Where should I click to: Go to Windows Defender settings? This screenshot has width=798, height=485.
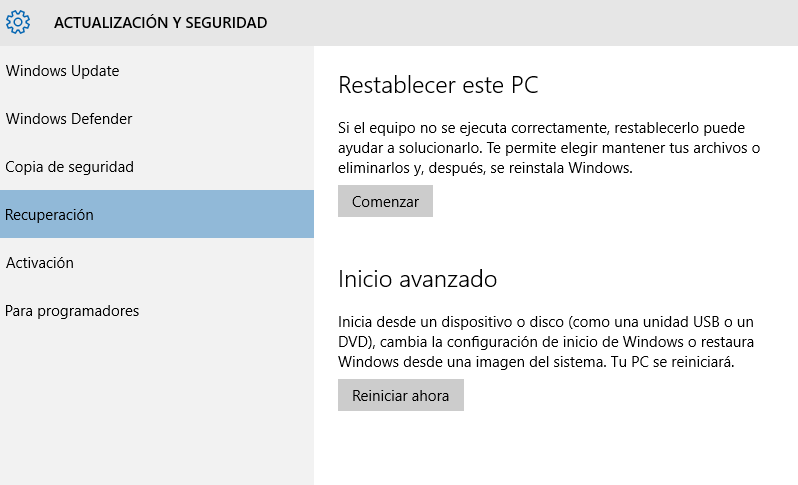(69, 119)
